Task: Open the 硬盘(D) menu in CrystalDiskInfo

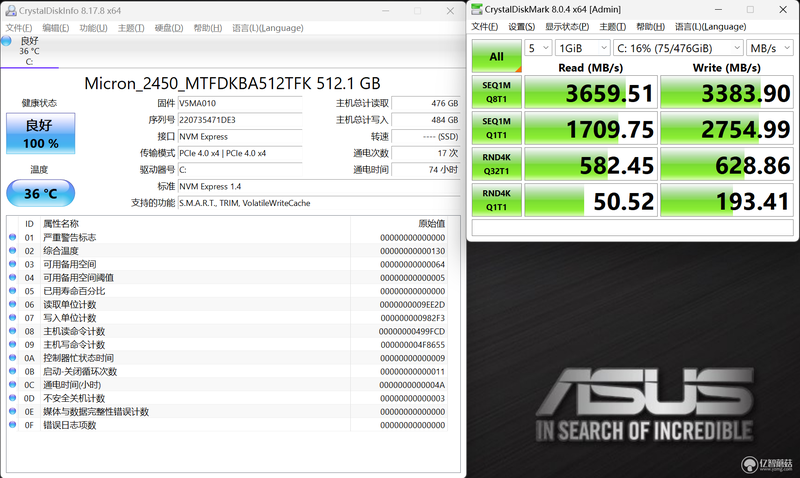Action: pyautogui.click(x=169, y=28)
